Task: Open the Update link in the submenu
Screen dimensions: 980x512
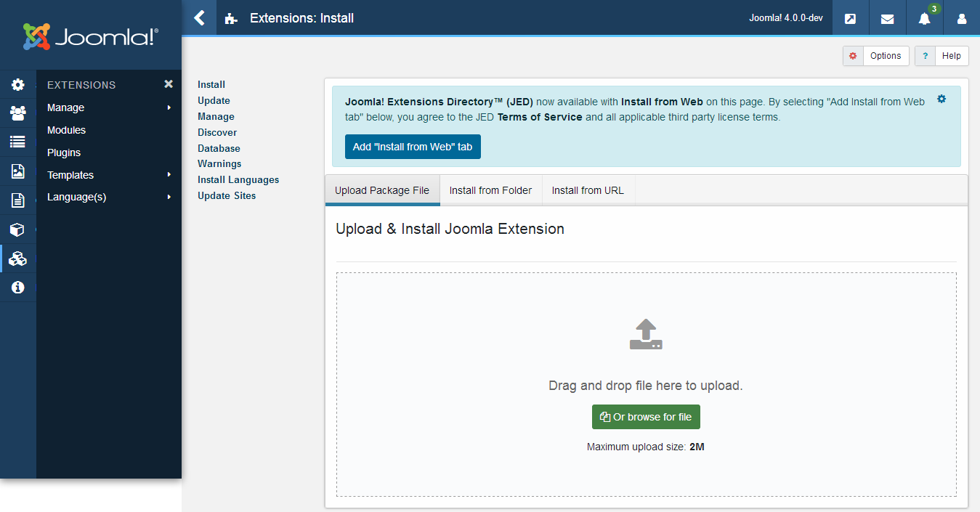Action: 214,100
